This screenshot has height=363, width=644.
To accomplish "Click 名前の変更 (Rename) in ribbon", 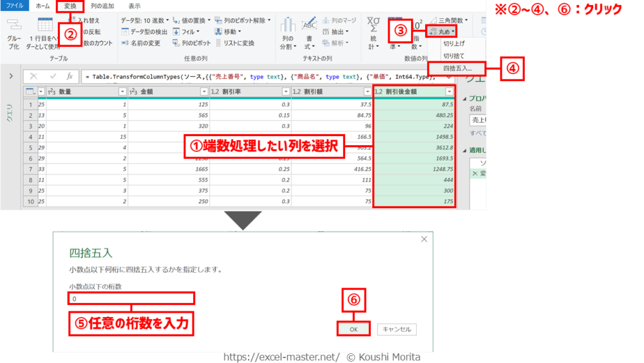I will 140,43.
